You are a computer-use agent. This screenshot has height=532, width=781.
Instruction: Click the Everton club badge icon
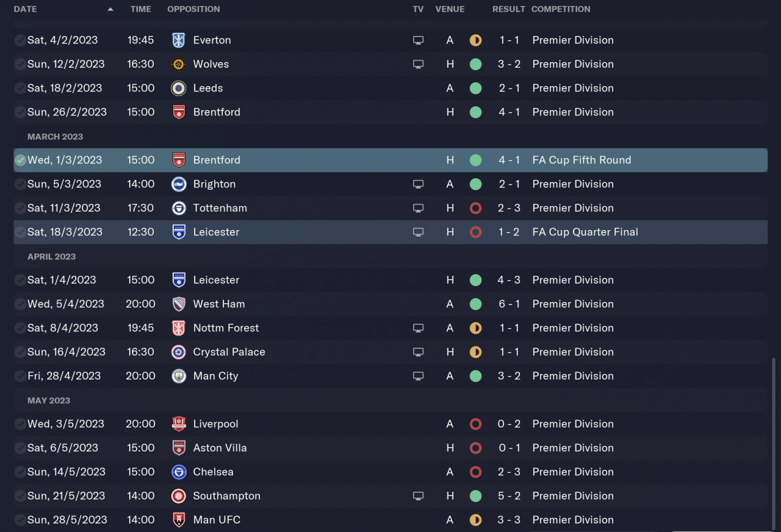179,40
